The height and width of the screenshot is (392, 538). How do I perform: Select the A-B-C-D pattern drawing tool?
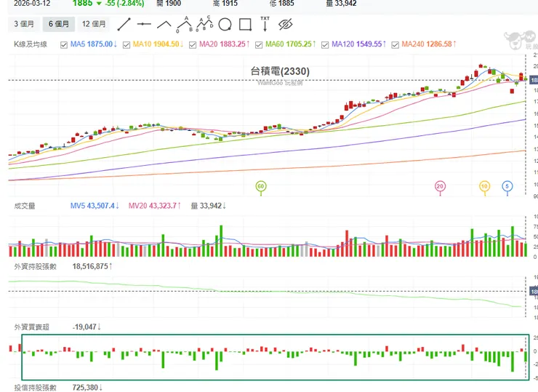click(205, 24)
